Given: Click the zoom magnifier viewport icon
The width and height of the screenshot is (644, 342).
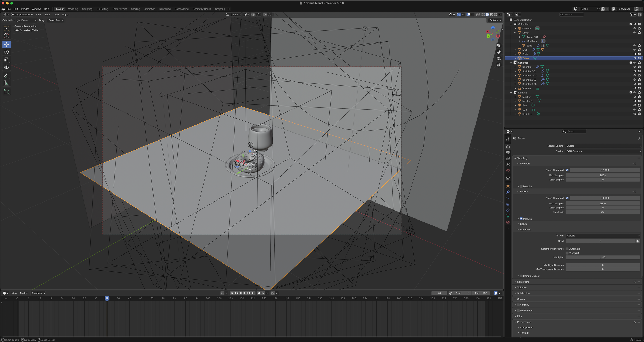Looking at the screenshot, I should (x=499, y=46).
